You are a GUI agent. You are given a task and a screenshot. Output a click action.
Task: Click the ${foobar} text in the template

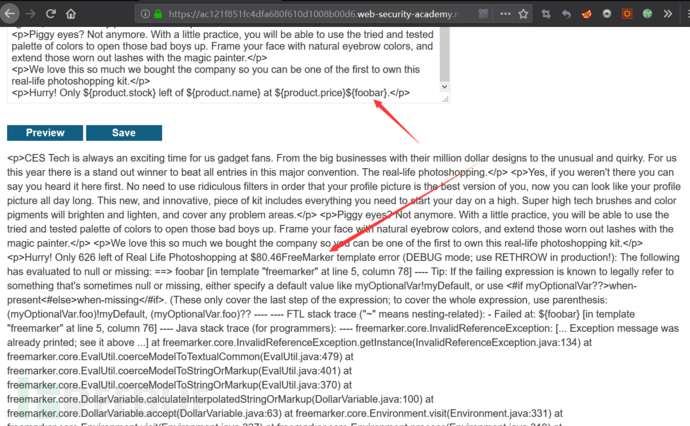pos(367,93)
